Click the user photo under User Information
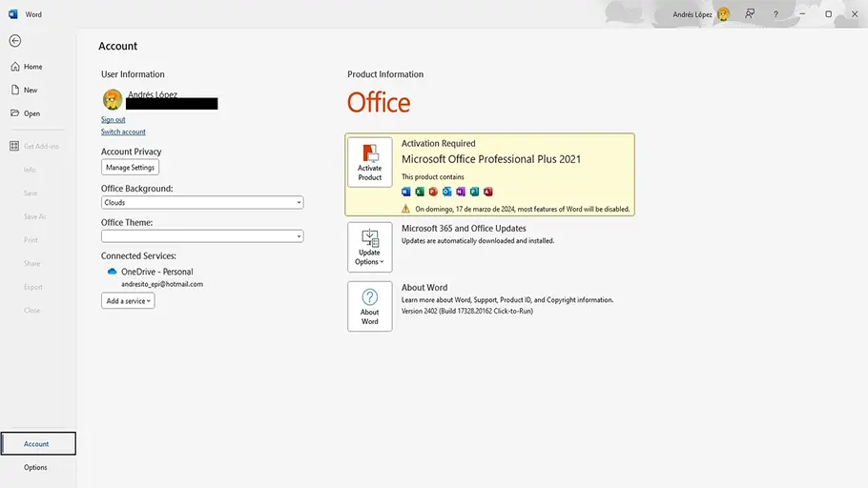868x488 pixels. [113, 100]
